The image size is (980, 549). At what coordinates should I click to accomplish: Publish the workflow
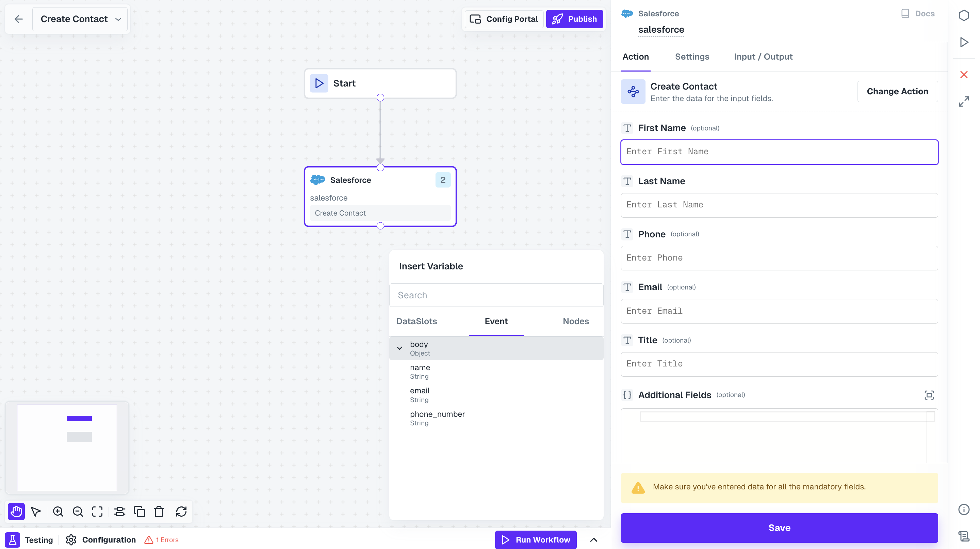pyautogui.click(x=574, y=19)
